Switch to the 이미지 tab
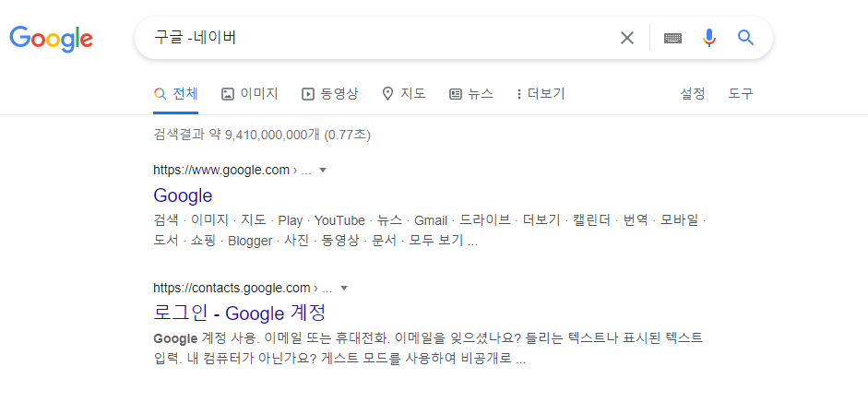The width and height of the screenshot is (868, 402). point(250,94)
